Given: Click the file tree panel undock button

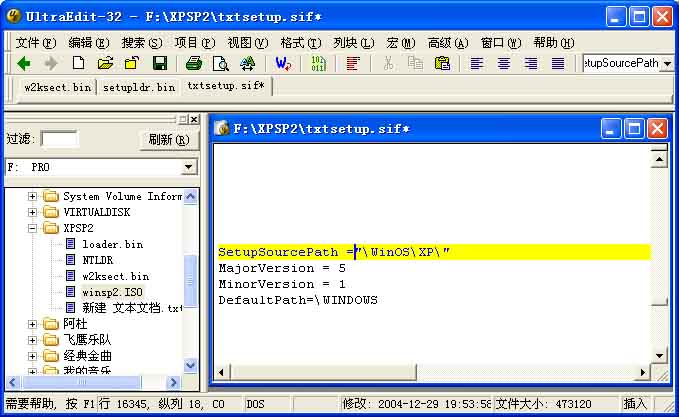Looking at the screenshot, I should coord(183,119).
